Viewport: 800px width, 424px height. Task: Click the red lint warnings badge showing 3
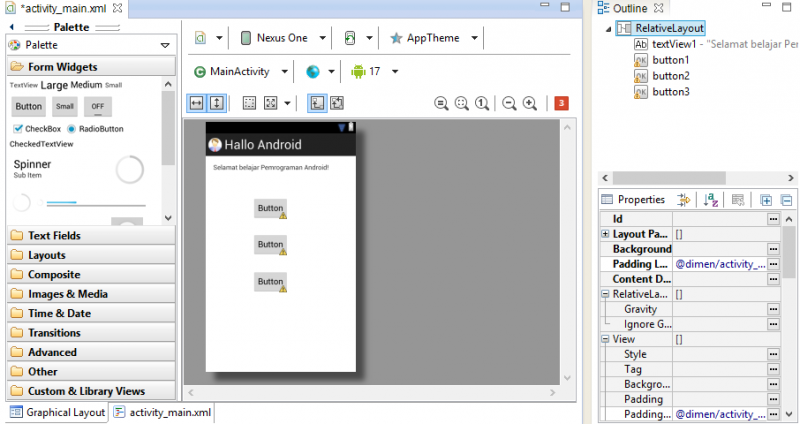pos(561,103)
